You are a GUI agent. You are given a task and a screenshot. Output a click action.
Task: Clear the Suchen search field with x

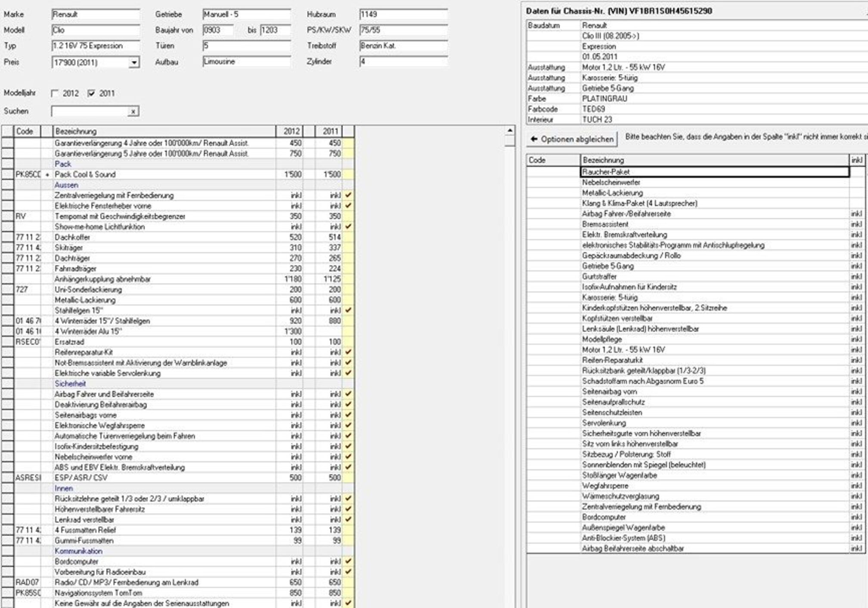tap(133, 112)
